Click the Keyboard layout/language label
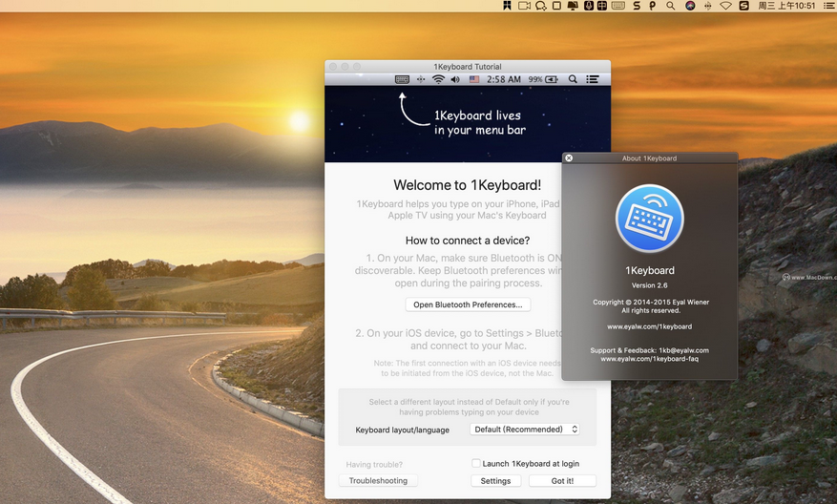 [403, 430]
